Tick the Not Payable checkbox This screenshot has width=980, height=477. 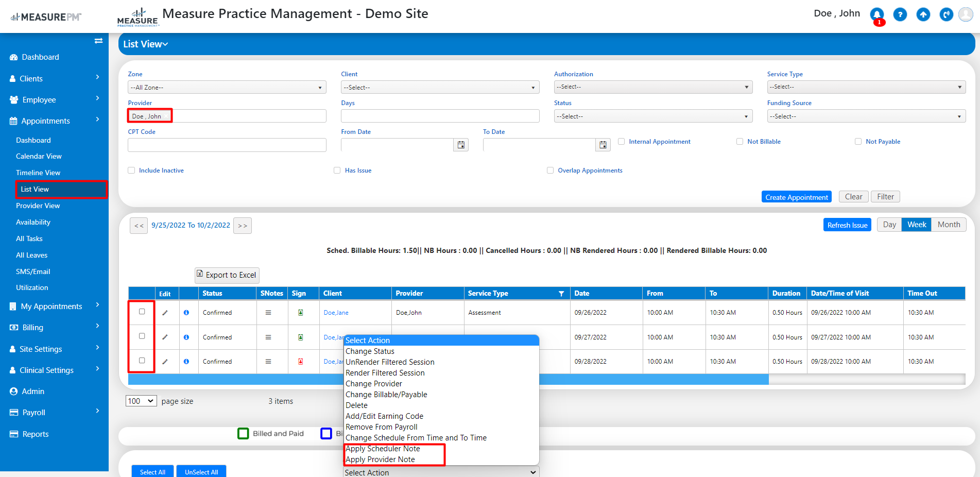pos(858,142)
